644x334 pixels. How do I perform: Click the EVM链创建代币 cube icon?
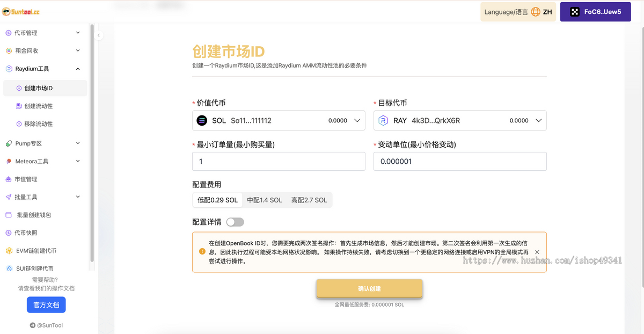[x=9, y=251]
